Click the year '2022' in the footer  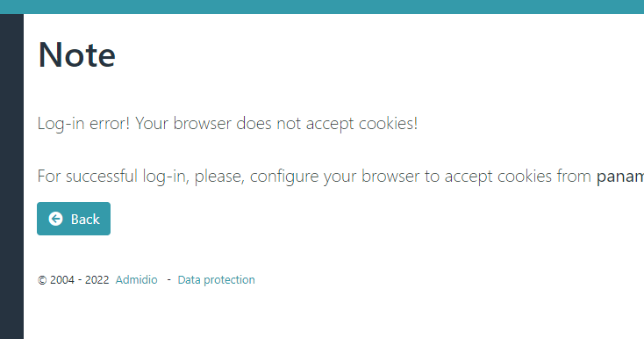(97, 280)
